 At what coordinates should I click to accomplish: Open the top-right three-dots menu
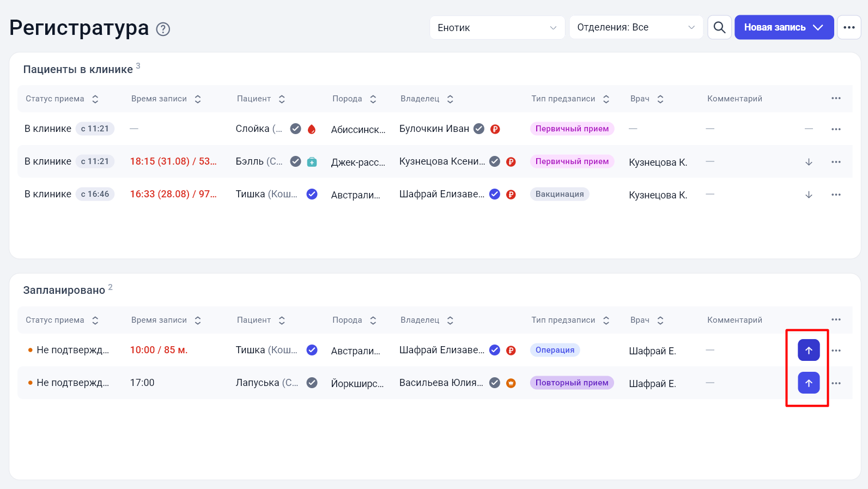point(849,27)
